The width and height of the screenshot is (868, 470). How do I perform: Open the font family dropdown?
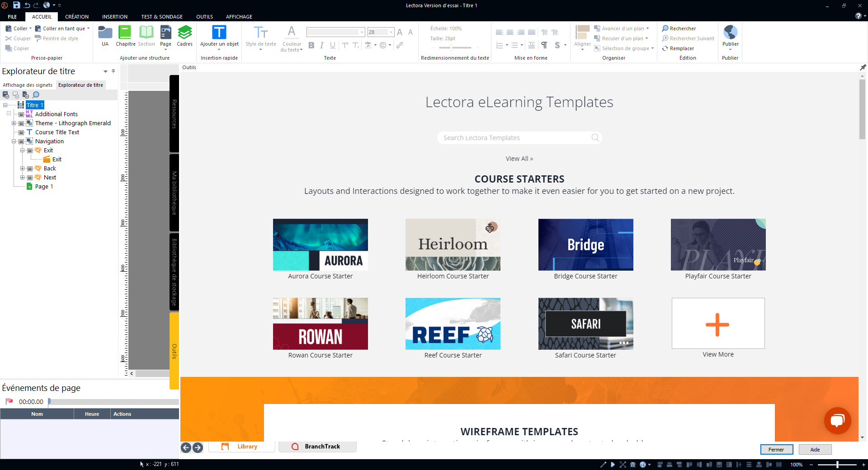click(362, 32)
